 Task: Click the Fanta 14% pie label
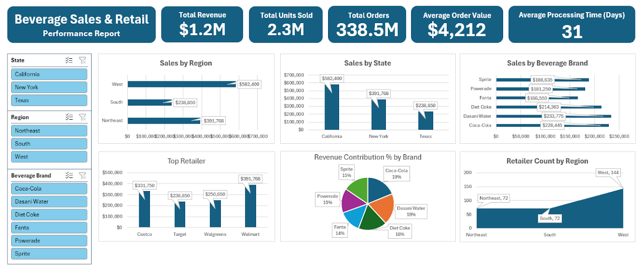click(x=340, y=230)
